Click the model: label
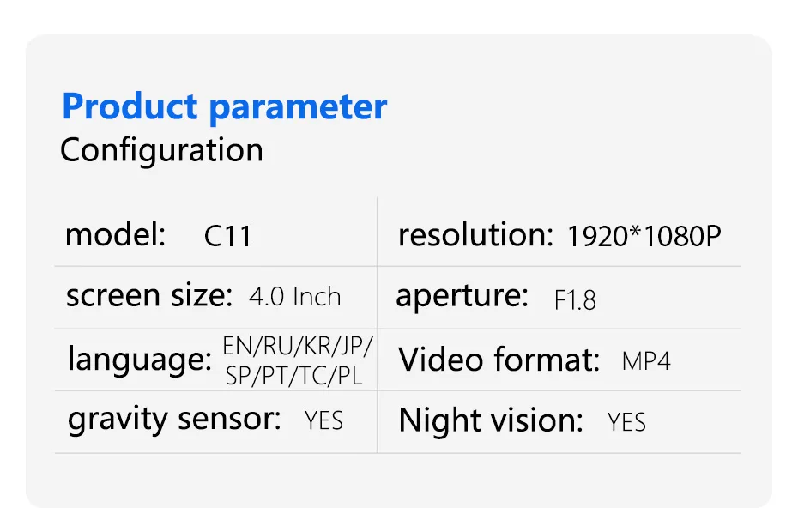 115,234
